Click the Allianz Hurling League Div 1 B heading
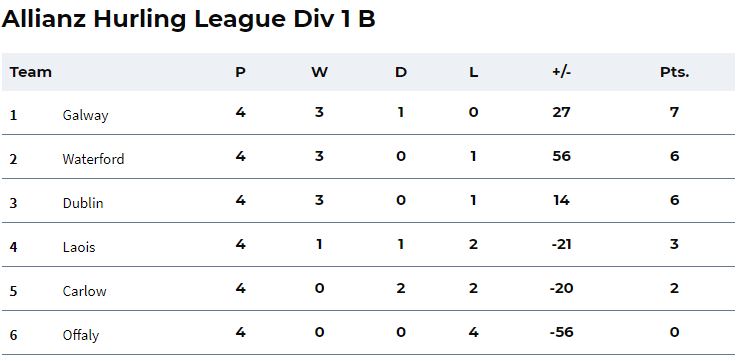The height and width of the screenshot is (361, 739). coord(188,20)
